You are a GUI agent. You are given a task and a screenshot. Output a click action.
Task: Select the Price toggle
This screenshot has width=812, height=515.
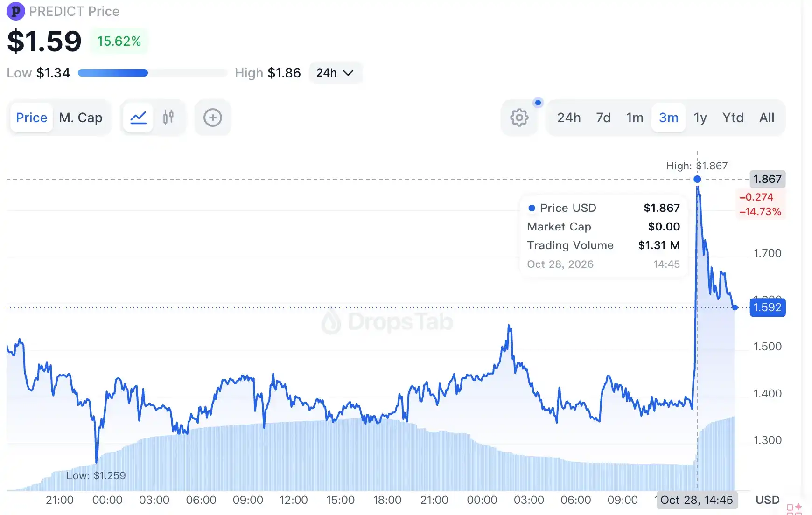point(32,118)
